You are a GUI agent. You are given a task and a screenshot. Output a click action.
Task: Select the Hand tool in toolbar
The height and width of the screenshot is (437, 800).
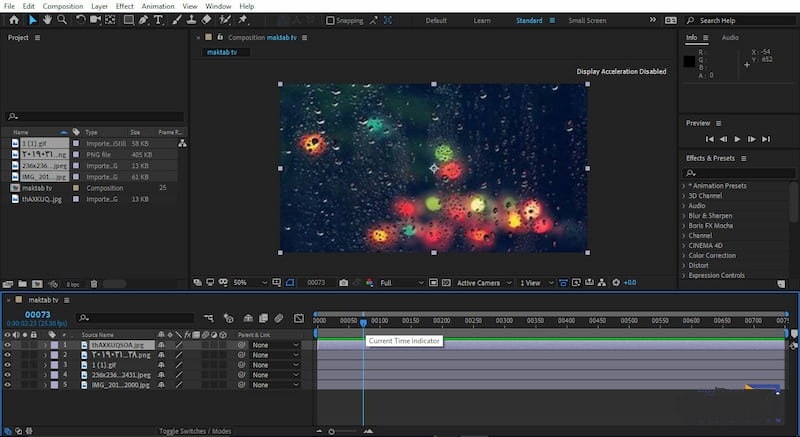coord(47,20)
